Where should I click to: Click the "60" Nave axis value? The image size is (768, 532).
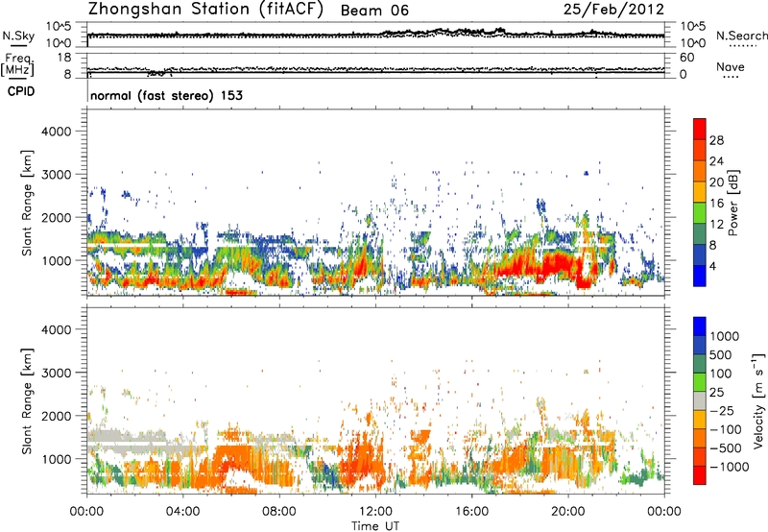coord(686,58)
